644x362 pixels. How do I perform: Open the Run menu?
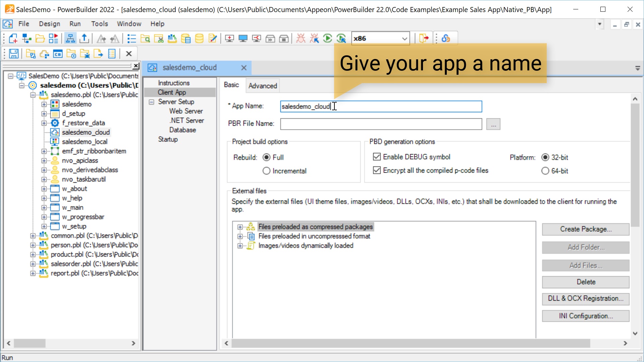point(75,24)
